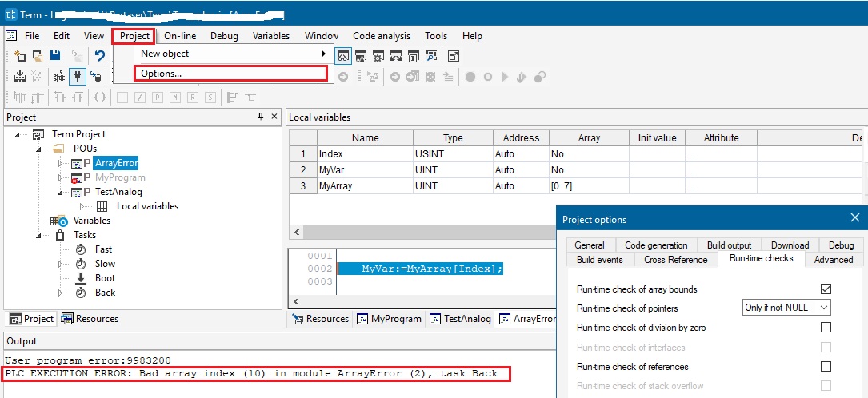Screen dimensions: 868x398
Task: Open the TestAnalog editor tab
Action: coord(461,319)
